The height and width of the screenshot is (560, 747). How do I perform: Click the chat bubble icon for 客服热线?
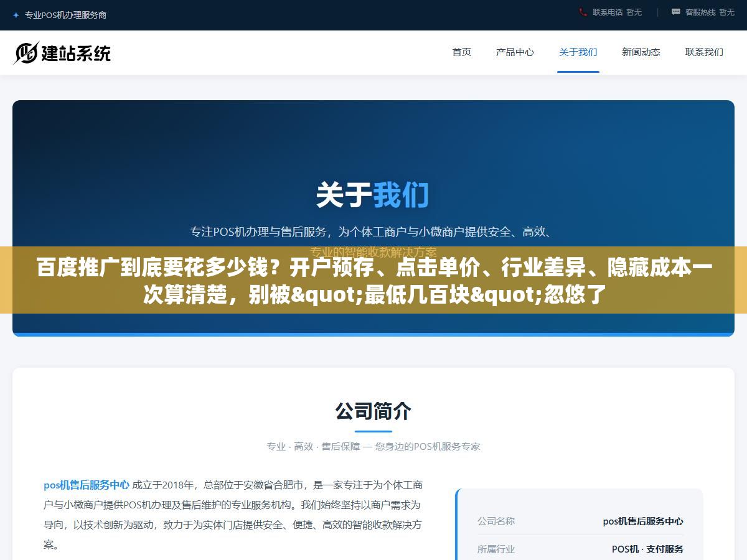676,12
